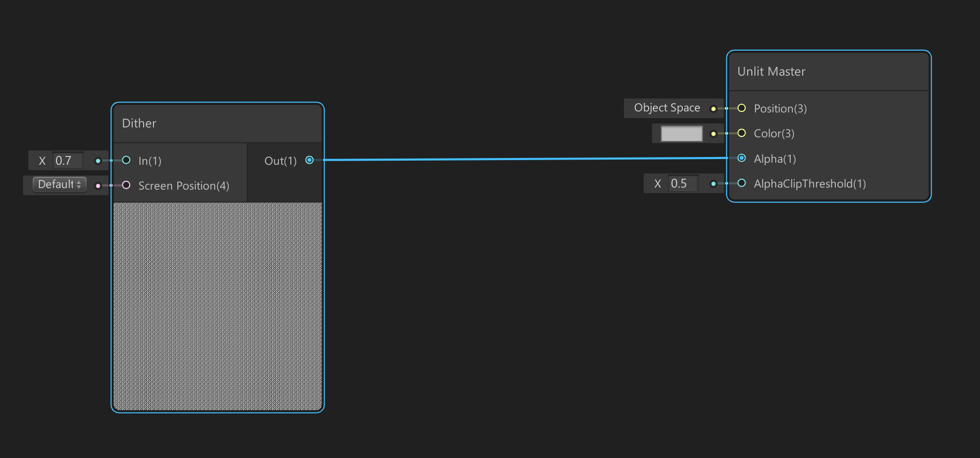Screen dimensions: 980x458
Task: Click the X label beside the 0.5 field
Action: tap(657, 183)
